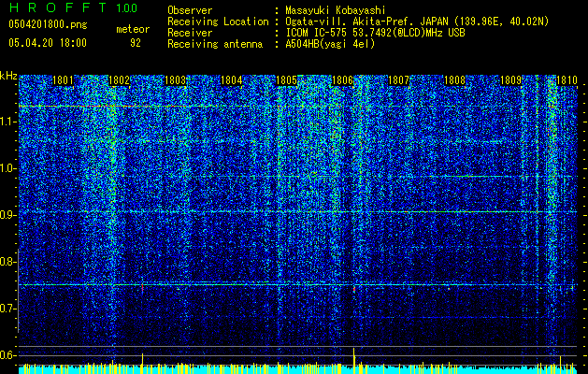Click the 'Receiving antenna' label
Viewport: 588px width, 374px height.
tap(215, 44)
